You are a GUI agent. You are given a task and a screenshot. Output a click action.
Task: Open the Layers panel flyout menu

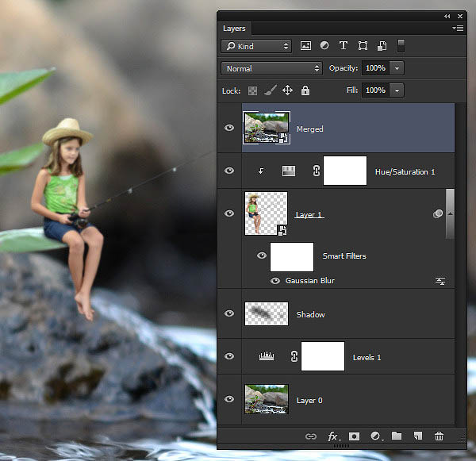(x=458, y=29)
